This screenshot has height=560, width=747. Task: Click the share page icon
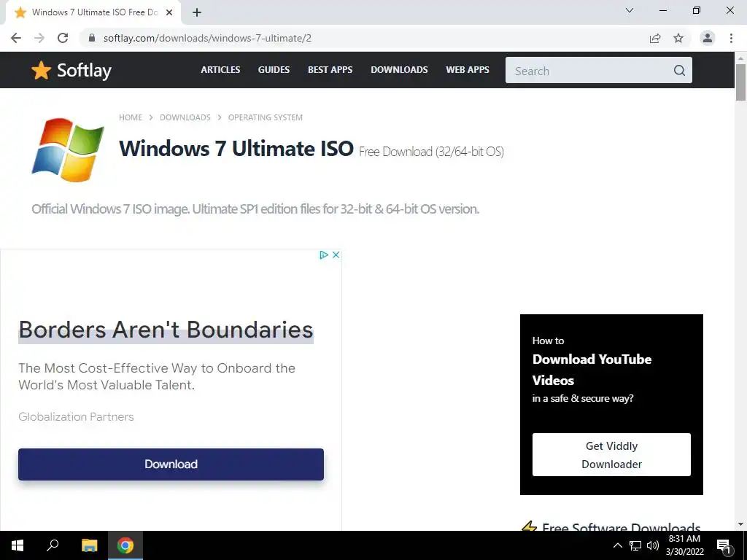click(655, 38)
